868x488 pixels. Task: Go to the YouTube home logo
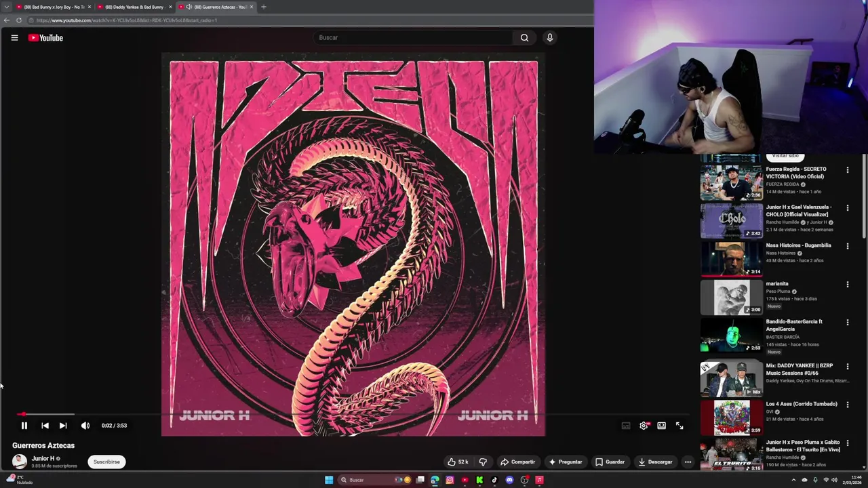[x=45, y=38]
